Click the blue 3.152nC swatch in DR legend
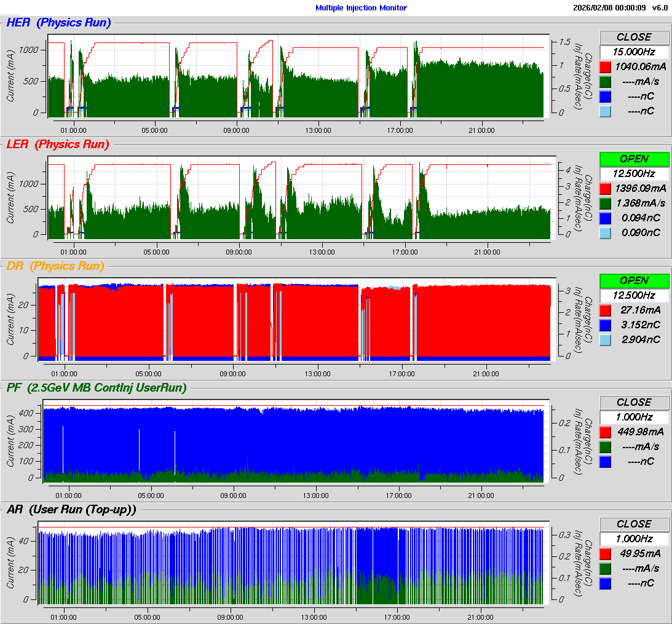 (606, 325)
